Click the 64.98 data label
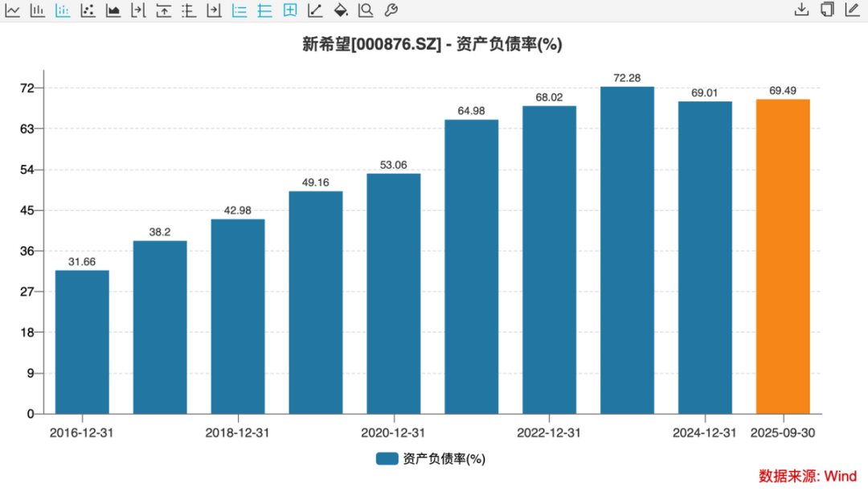Viewport: 868px width, 492px height. click(x=471, y=111)
